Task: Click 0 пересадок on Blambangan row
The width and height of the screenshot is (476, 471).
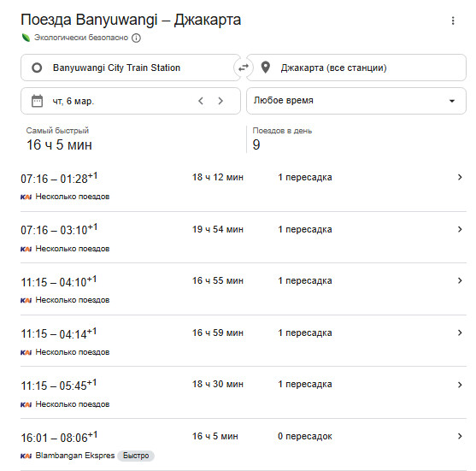Action: click(x=305, y=437)
